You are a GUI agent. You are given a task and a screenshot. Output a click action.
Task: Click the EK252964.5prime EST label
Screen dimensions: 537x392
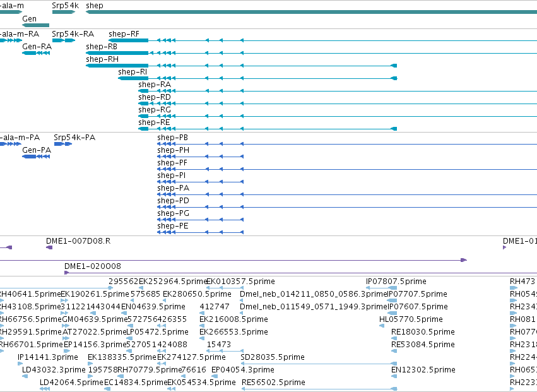[173, 282]
